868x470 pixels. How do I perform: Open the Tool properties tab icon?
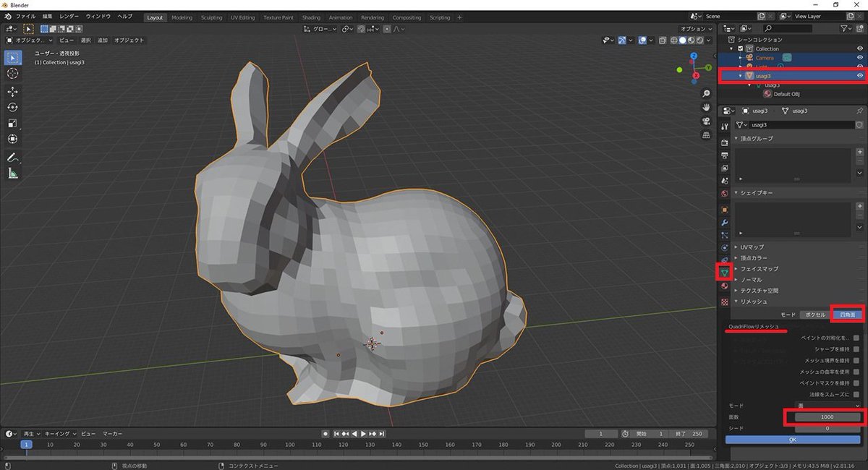click(724, 127)
